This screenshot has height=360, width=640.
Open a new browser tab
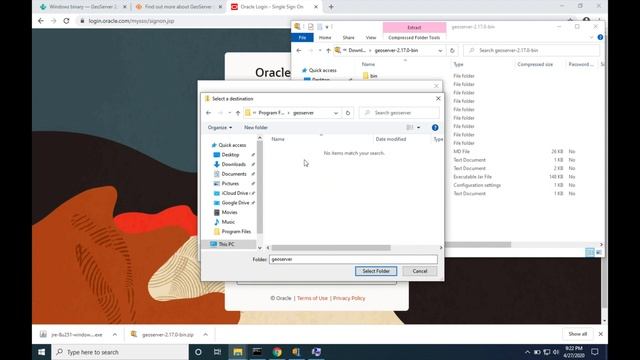(x=331, y=7)
